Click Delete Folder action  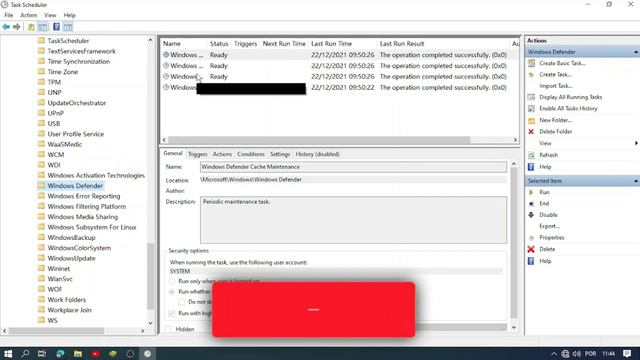(556, 131)
